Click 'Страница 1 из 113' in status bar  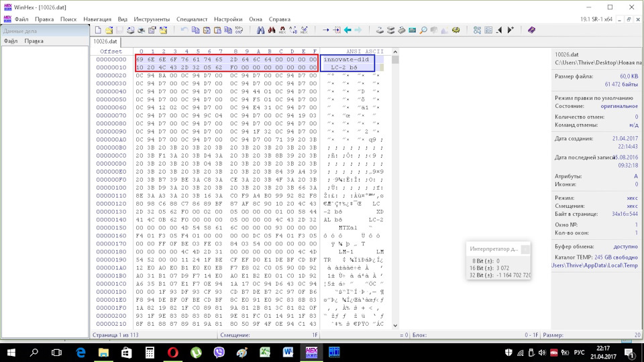pyautogui.click(x=115, y=335)
